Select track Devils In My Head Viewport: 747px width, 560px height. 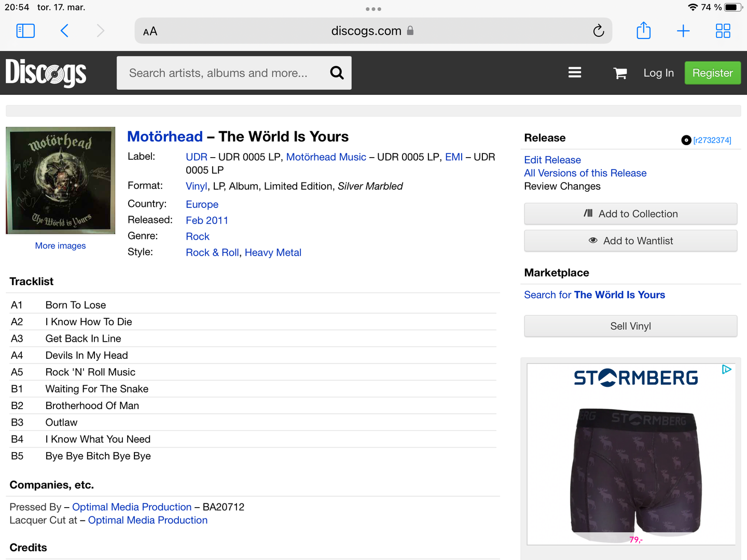pyautogui.click(x=87, y=355)
